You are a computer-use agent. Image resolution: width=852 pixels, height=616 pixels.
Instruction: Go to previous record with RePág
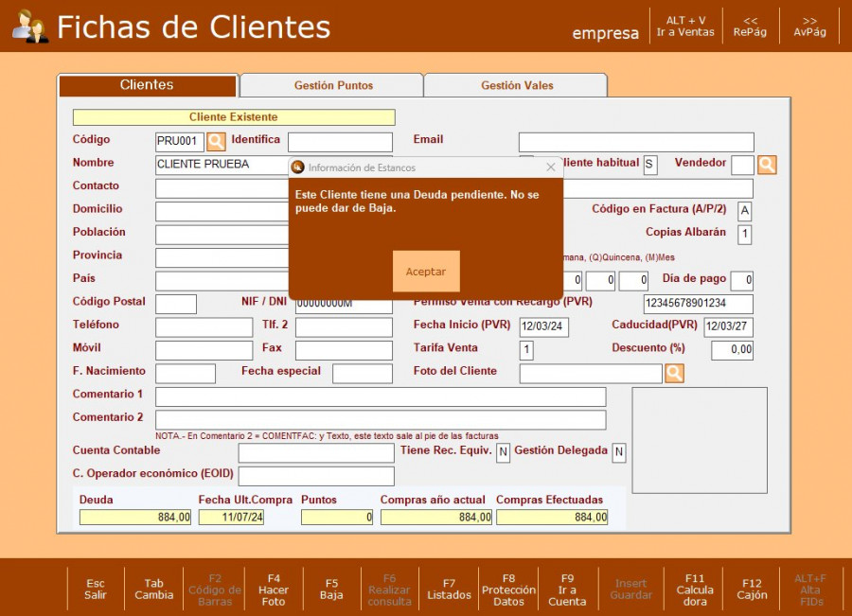pos(750,26)
